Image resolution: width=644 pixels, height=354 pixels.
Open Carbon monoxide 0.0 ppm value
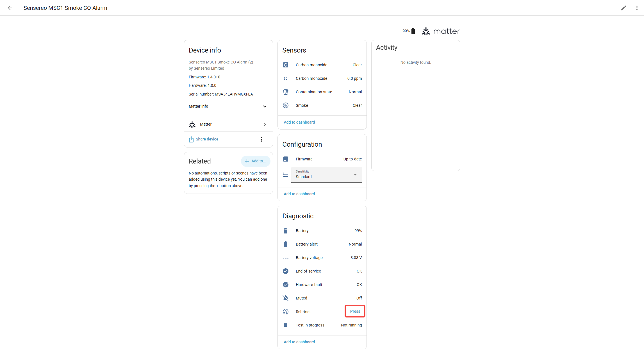354,78
